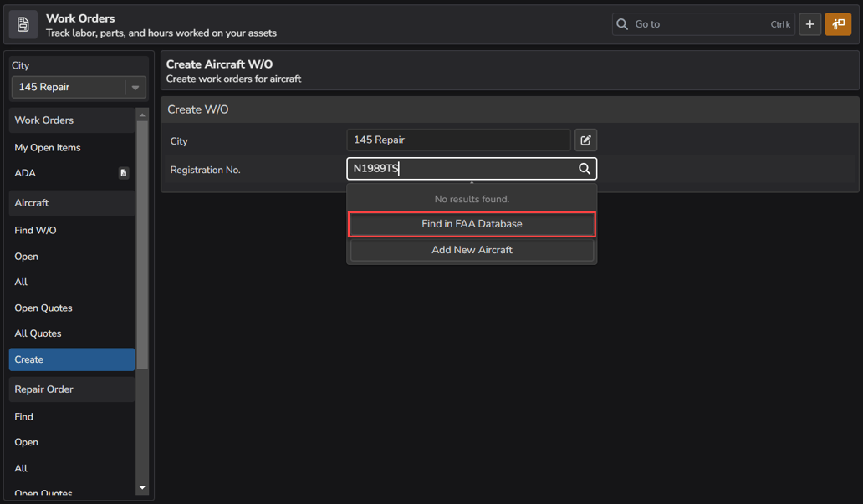Click the plus button in header
Image resolution: width=863 pixels, height=504 pixels.
coord(809,24)
